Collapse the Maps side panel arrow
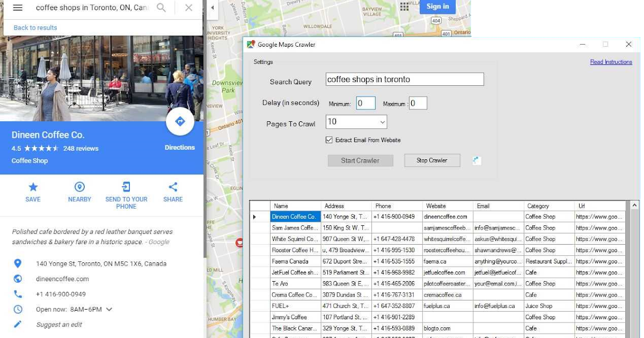 pyautogui.click(x=213, y=8)
